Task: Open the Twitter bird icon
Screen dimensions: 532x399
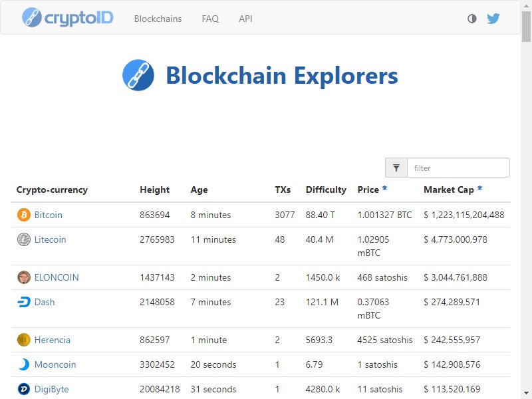Action: tap(493, 19)
